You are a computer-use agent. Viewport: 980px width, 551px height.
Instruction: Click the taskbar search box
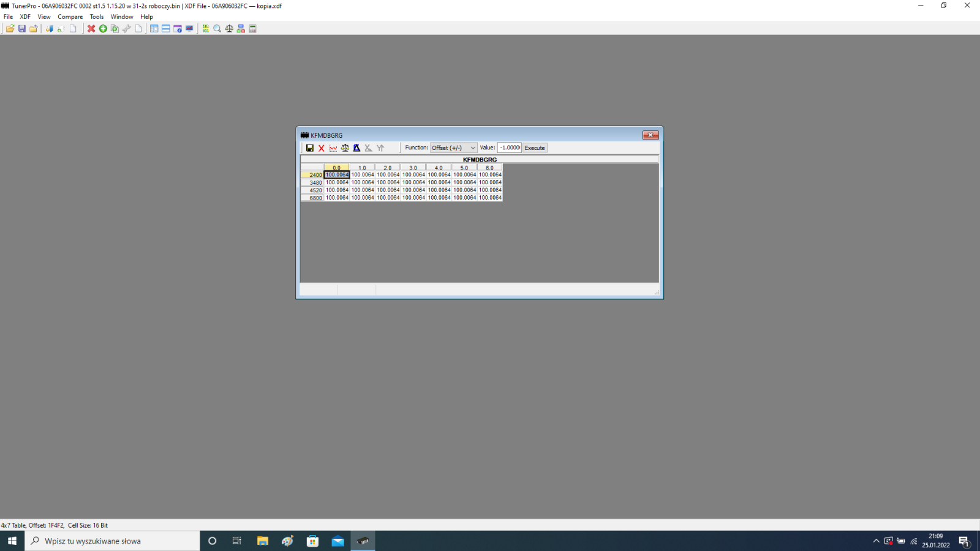[112, 541]
